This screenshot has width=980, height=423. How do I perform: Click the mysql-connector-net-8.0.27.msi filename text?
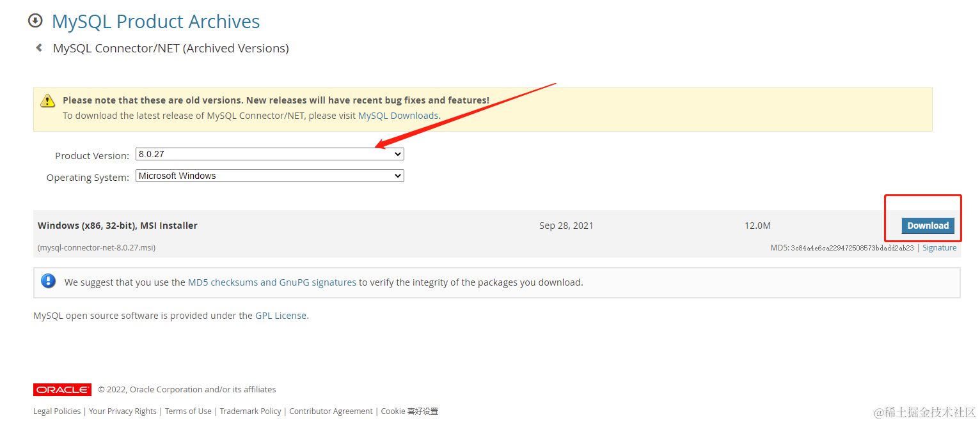[97, 248]
